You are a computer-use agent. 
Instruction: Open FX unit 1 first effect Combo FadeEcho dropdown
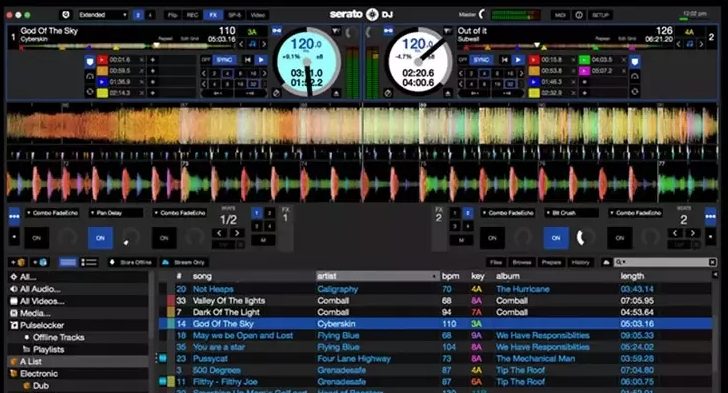click(x=52, y=213)
